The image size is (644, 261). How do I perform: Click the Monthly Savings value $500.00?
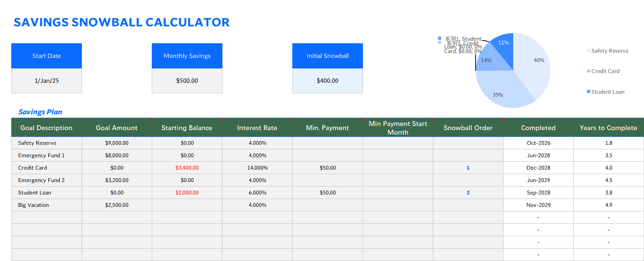point(187,81)
